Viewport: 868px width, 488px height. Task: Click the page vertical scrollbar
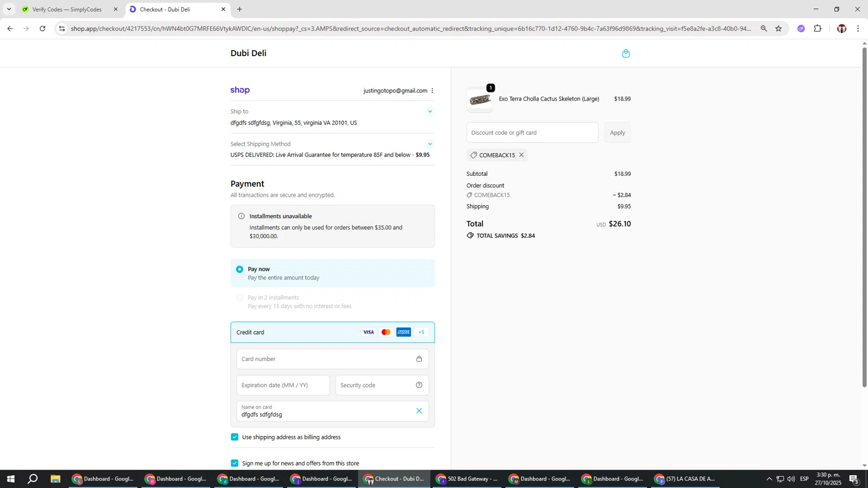point(865,217)
